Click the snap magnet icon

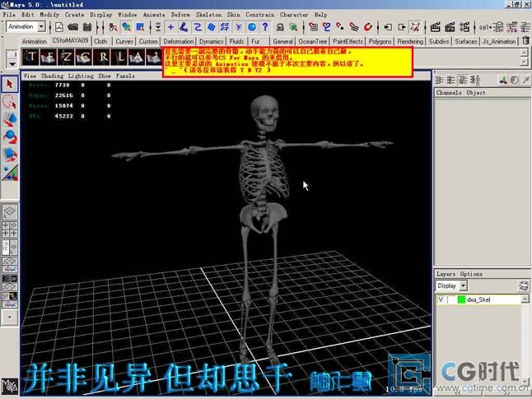pos(368,27)
